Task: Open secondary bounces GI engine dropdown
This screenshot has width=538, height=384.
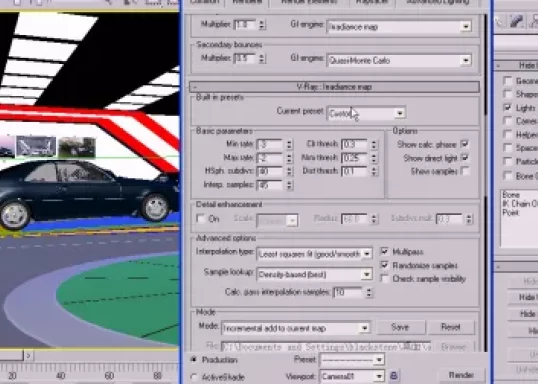Action: (399, 60)
